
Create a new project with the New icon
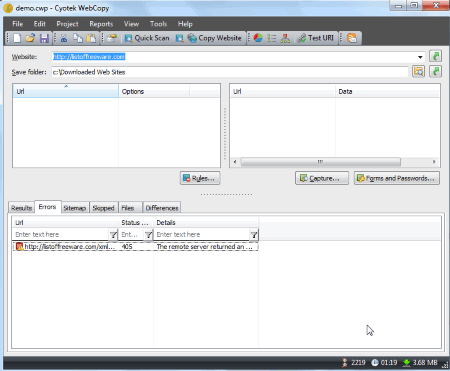point(17,38)
